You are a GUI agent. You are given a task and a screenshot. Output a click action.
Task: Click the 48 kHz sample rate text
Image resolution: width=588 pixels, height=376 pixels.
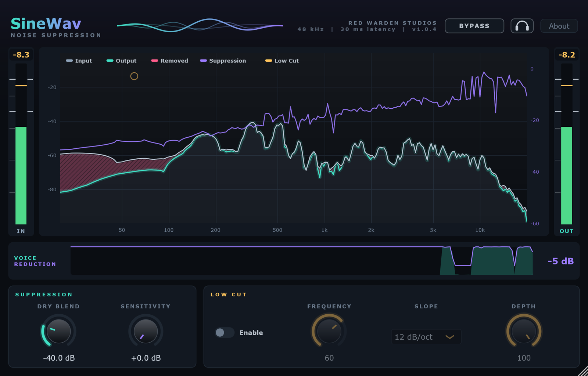(311, 29)
